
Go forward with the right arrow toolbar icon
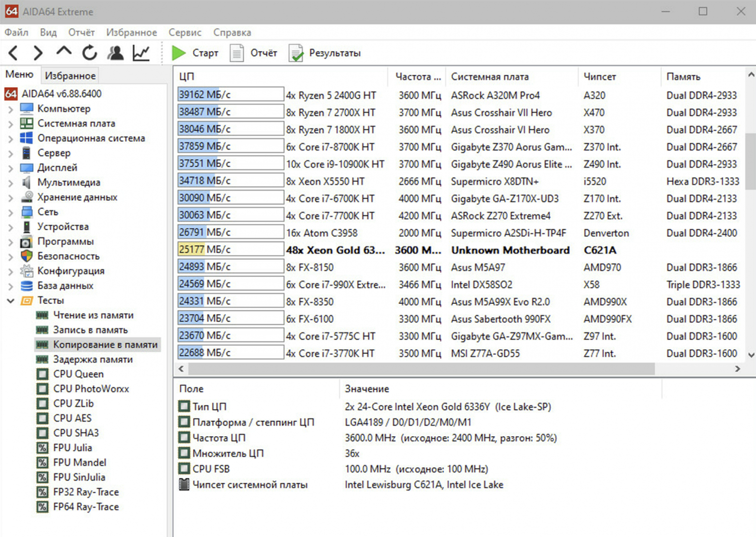coord(38,52)
